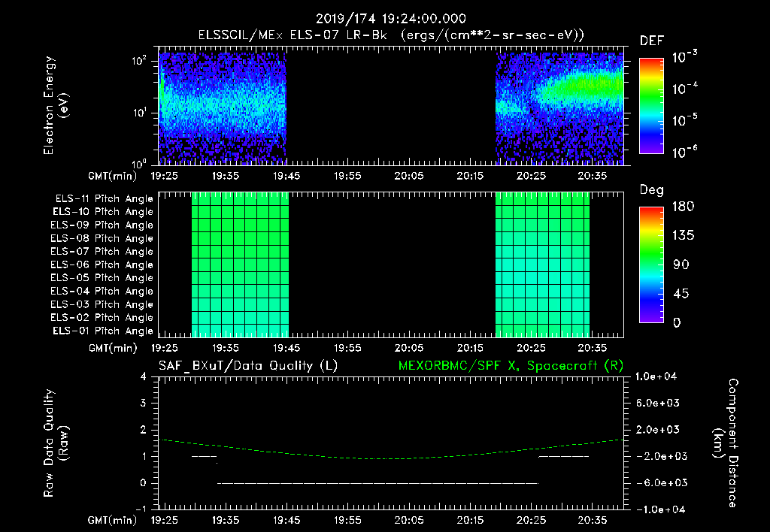770x532 pixels.
Task: Click the 20:05 tick label under pitch angle panel
Action: (408, 348)
